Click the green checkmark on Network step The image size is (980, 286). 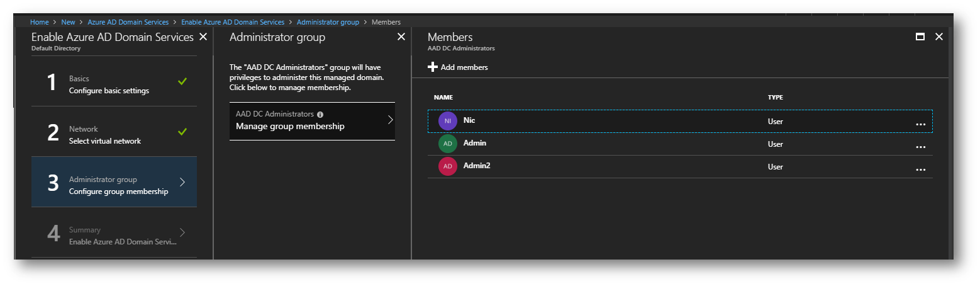[182, 132]
